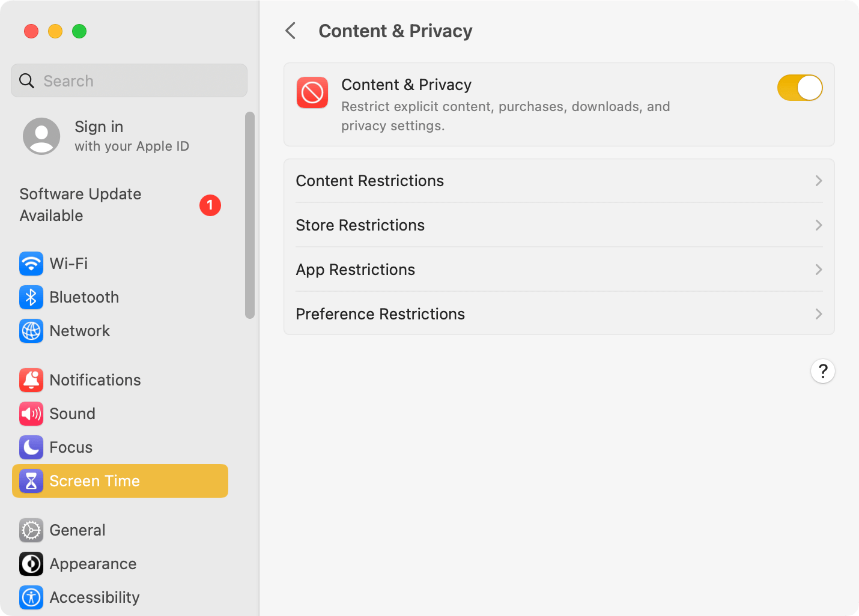Open Bluetooth settings from the sidebar
The width and height of the screenshot is (859, 616).
pyautogui.click(x=31, y=297)
